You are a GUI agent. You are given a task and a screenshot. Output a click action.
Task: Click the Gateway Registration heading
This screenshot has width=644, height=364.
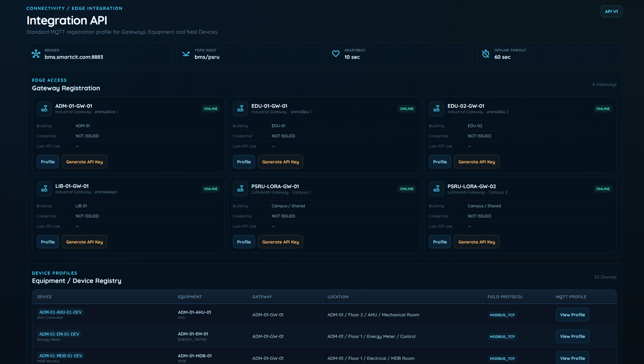(66, 88)
